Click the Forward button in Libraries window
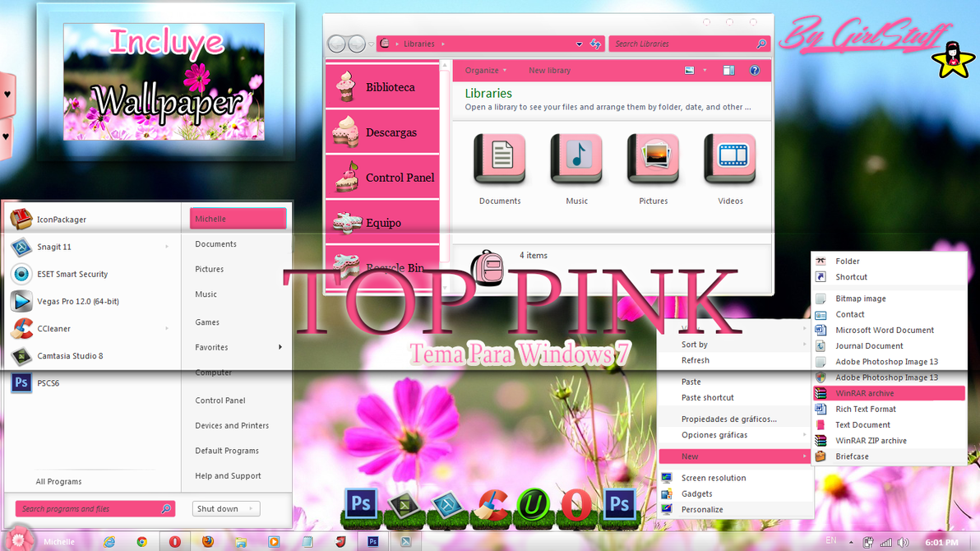 [x=357, y=44]
